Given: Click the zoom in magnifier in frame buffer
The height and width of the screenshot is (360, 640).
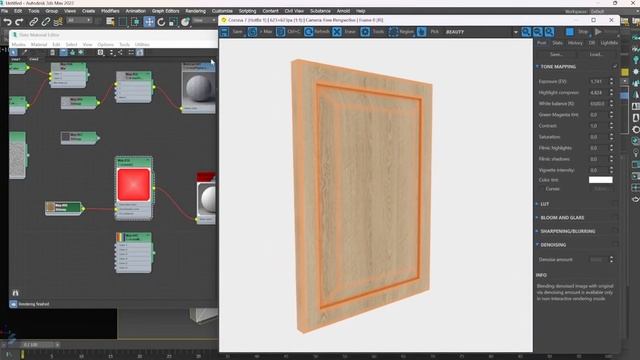Looking at the screenshot, I should [526, 32].
